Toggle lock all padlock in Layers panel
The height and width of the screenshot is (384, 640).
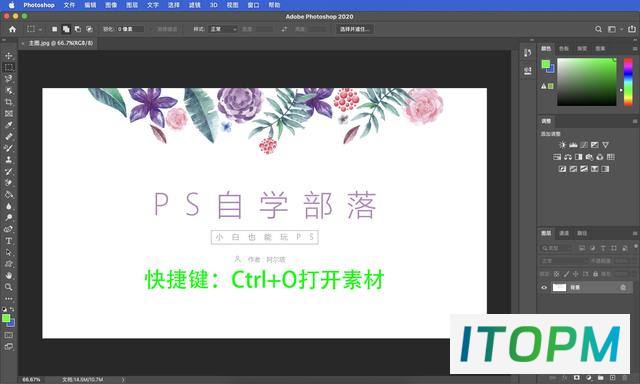click(595, 274)
